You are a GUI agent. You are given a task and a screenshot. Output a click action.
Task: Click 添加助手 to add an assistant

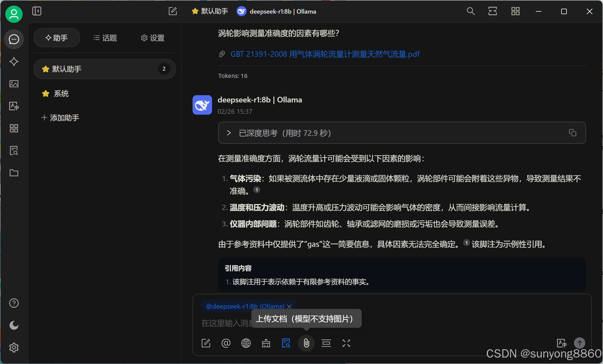pyautogui.click(x=60, y=118)
